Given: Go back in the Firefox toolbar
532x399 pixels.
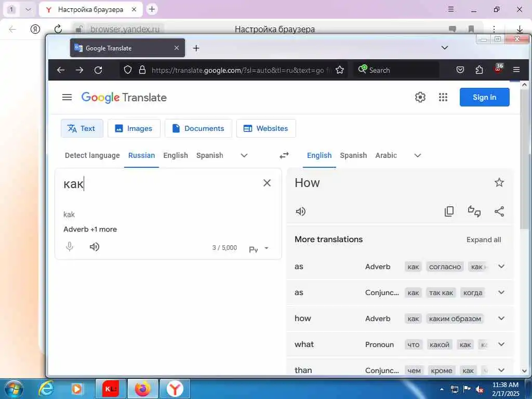Looking at the screenshot, I should click(x=61, y=70).
